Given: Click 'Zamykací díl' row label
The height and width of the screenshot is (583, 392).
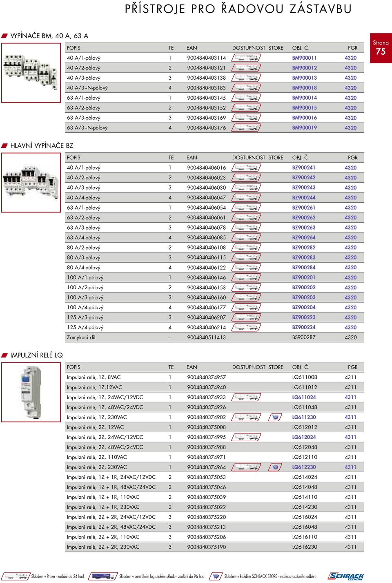Looking at the screenshot, I should pyautogui.click(x=81, y=337).
